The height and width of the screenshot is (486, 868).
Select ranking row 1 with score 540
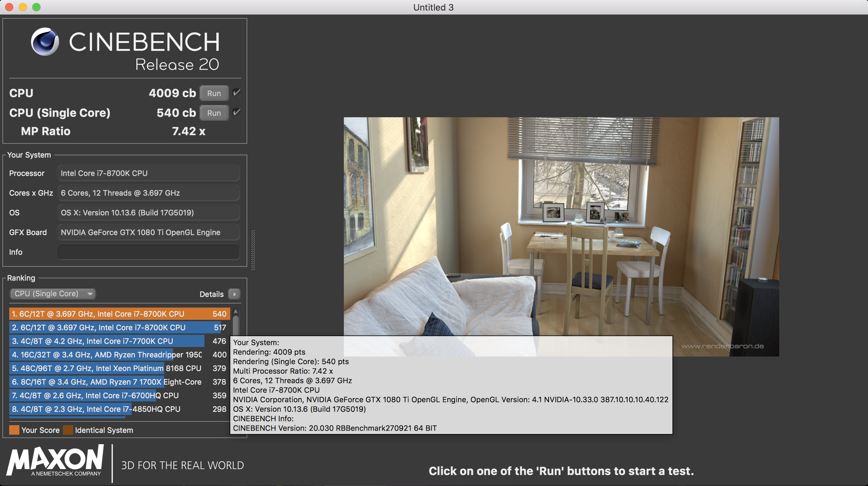pos(120,314)
